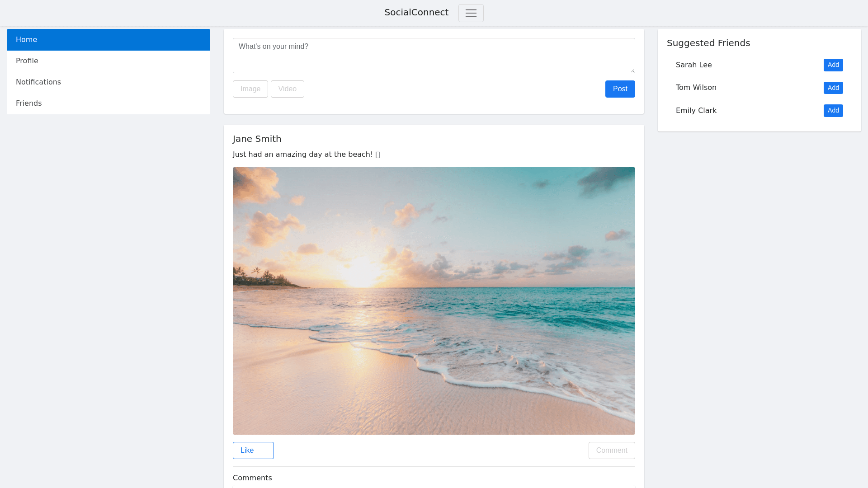Click the SocialConnect brand title
Image resolution: width=868 pixels, height=488 pixels.
(x=416, y=13)
